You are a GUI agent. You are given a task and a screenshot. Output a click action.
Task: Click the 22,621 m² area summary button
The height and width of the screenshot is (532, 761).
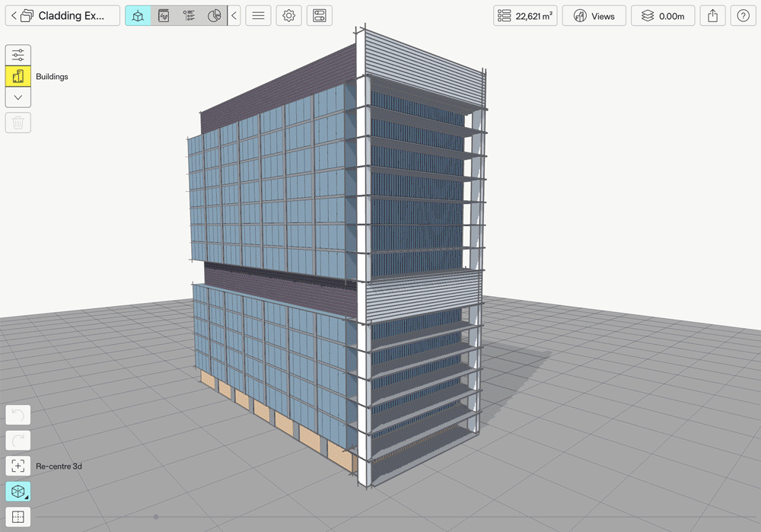[x=524, y=16]
